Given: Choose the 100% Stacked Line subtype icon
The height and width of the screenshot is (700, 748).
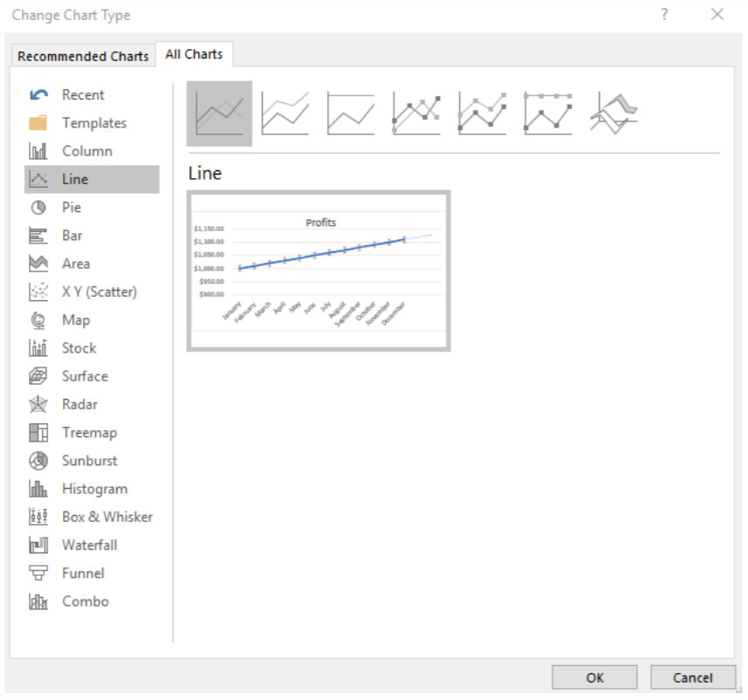Looking at the screenshot, I should tap(351, 113).
